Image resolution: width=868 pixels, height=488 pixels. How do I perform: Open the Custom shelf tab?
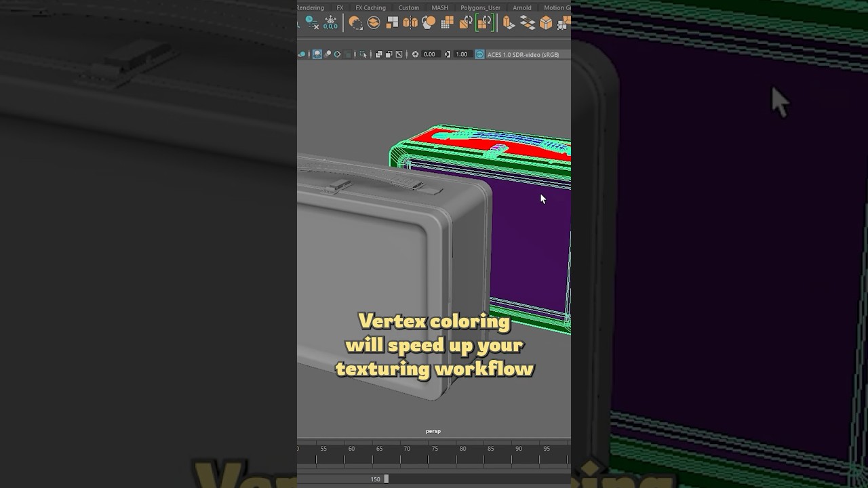(x=408, y=7)
